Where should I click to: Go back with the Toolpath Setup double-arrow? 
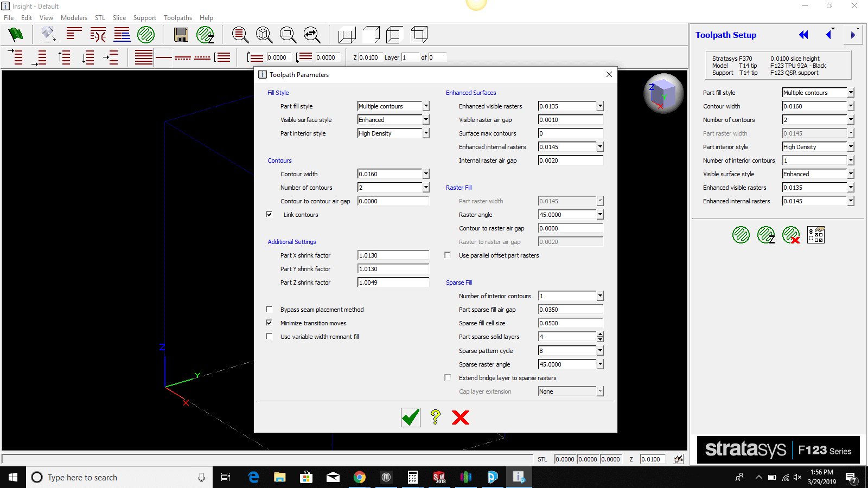coord(803,35)
